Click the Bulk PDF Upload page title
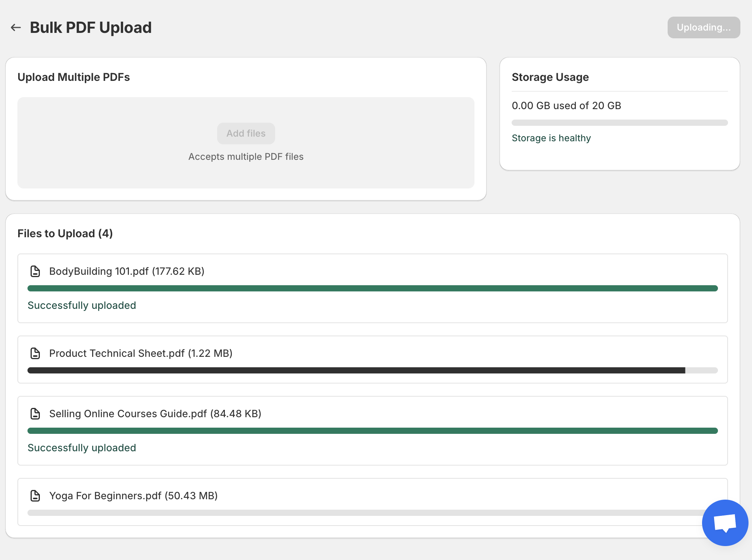The height and width of the screenshot is (560, 752). tap(91, 27)
